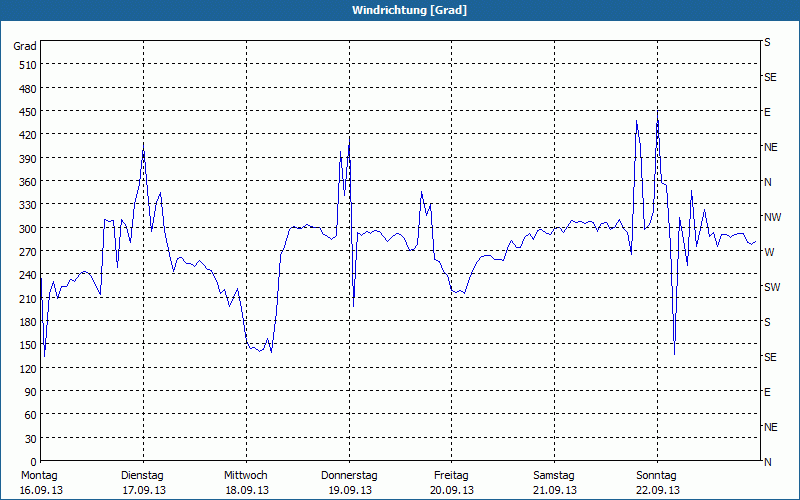Viewport: 800px width, 500px height.
Task: Click the 210 y-axis value
Action: click(28, 299)
